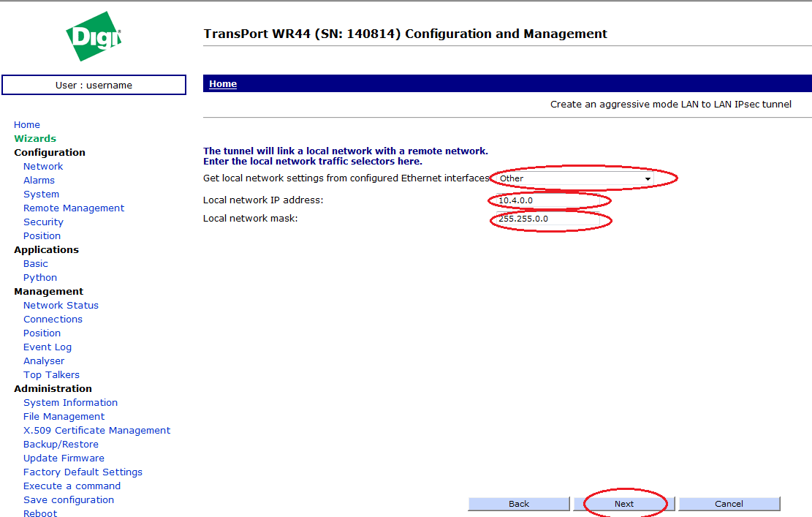Select Wizards in the sidebar
The image size is (812, 517).
pyautogui.click(x=35, y=138)
